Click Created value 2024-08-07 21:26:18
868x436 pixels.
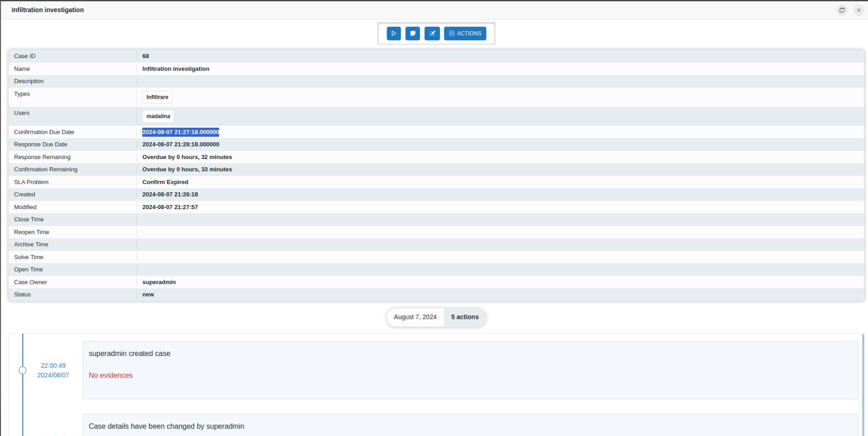pos(170,195)
